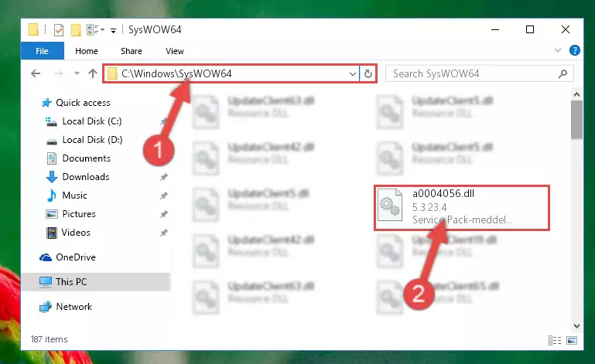The image size is (595, 364).
Task: Click the Service Pack-meddel... description text
Action: point(462,220)
